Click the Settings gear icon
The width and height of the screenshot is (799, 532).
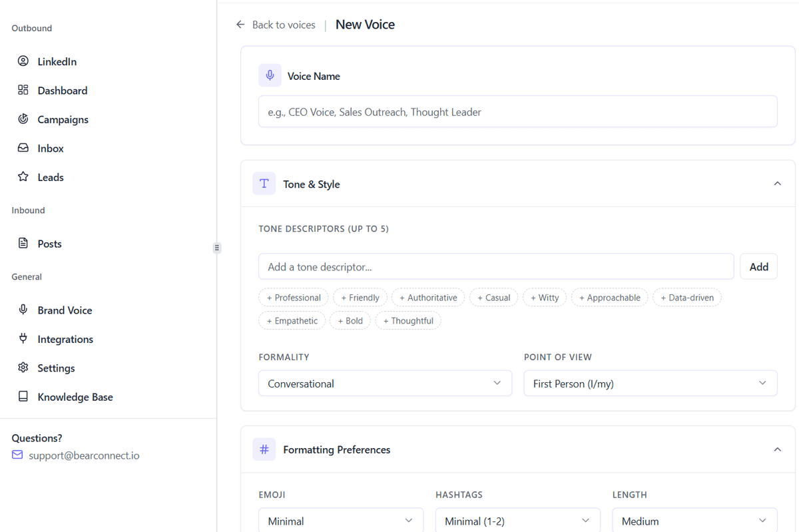point(23,368)
